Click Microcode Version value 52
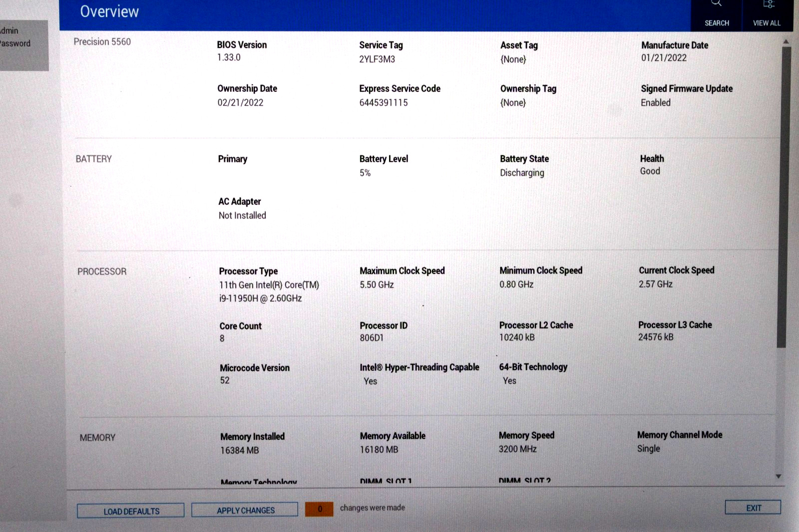The image size is (799, 532). click(225, 380)
